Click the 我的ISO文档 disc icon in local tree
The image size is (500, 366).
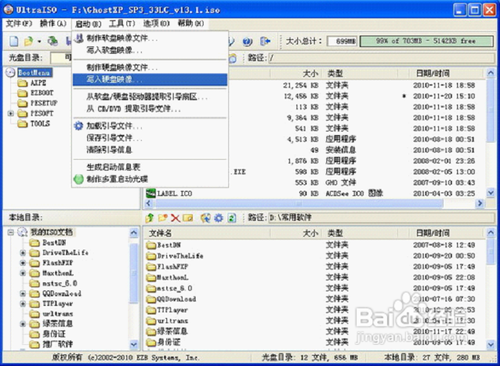click(x=22, y=232)
